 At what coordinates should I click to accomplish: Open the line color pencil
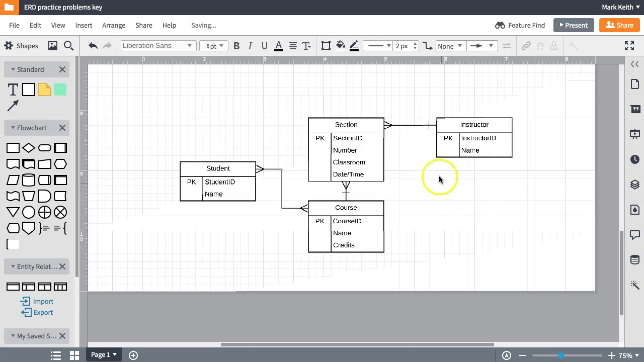(x=354, y=46)
